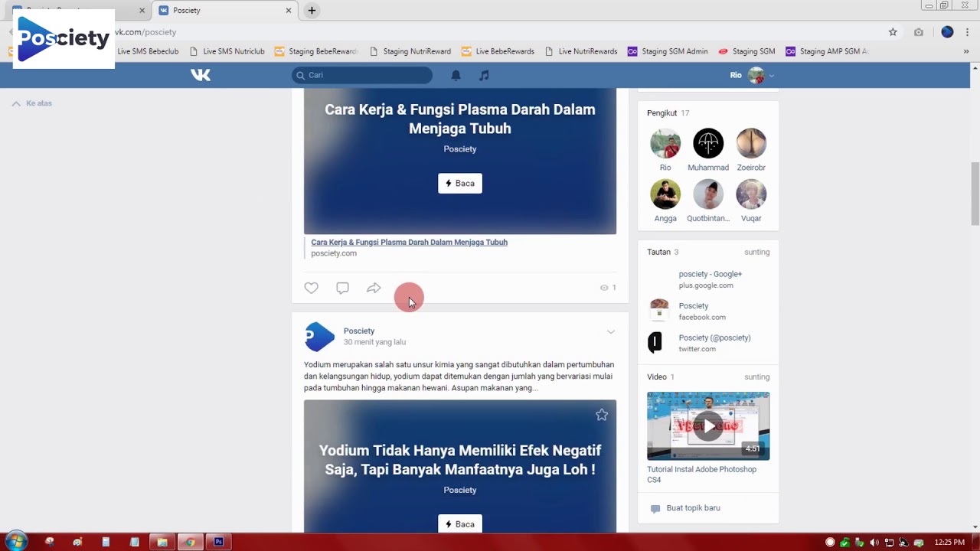
Task: Open the Staging SGM bookmark
Action: [x=746, y=51]
